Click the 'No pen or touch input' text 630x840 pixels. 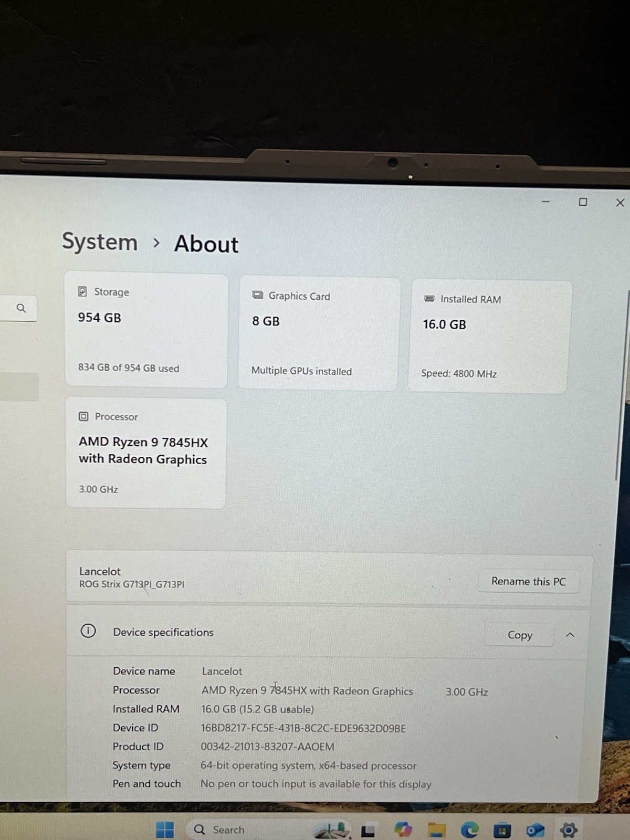[316, 784]
